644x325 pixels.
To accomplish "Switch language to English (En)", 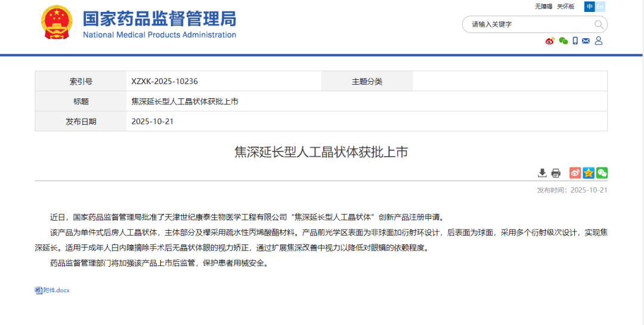I will point(600,7).
